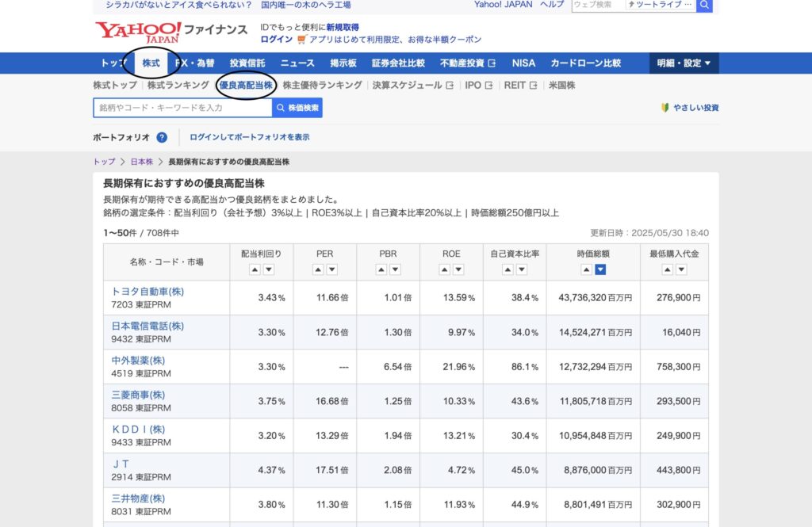This screenshot has height=527, width=812.
Task: Click ＪＴ's dividend yield 4.37% cell
Action: (262, 470)
